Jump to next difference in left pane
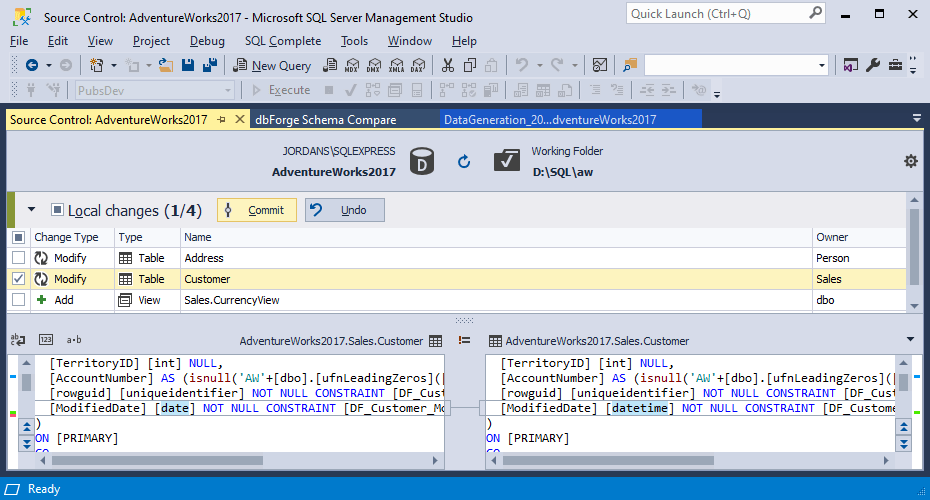The width and height of the screenshot is (930, 500). [27, 444]
